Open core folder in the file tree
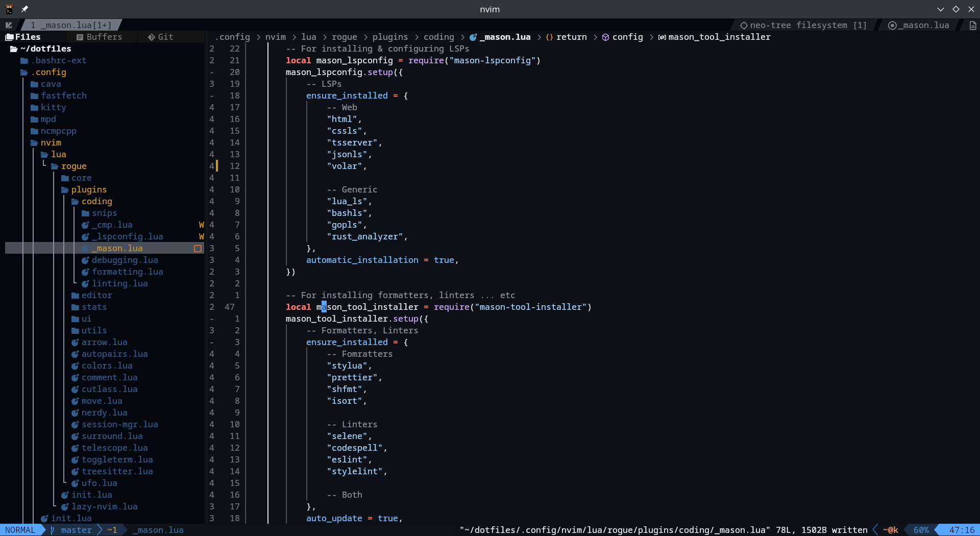This screenshot has height=536, width=980. [82, 178]
